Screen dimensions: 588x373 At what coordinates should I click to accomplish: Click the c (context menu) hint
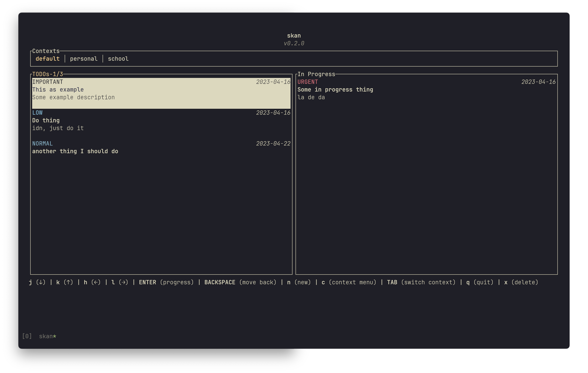(349, 282)
